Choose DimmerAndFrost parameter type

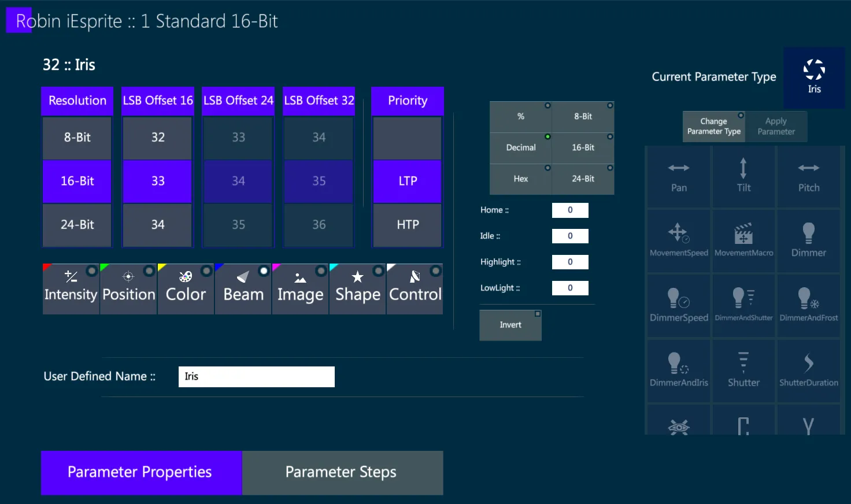(808, 306)
